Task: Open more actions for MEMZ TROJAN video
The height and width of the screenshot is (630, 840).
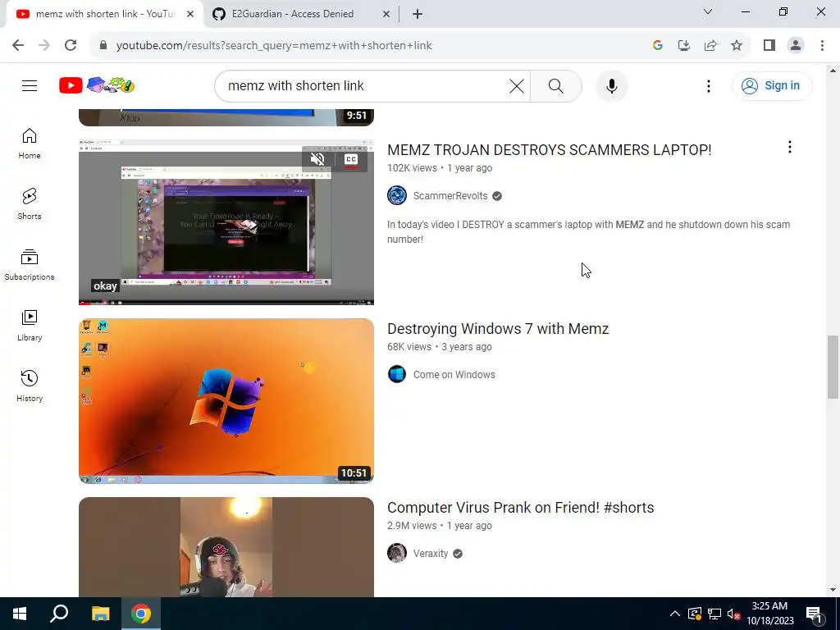Action: (x=790, y=147)
